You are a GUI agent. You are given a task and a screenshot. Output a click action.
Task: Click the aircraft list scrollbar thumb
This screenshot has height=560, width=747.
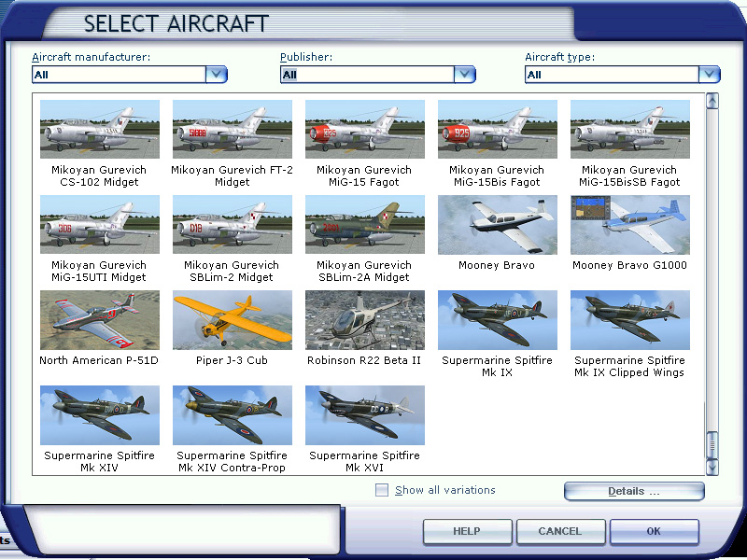pos(712,445)
